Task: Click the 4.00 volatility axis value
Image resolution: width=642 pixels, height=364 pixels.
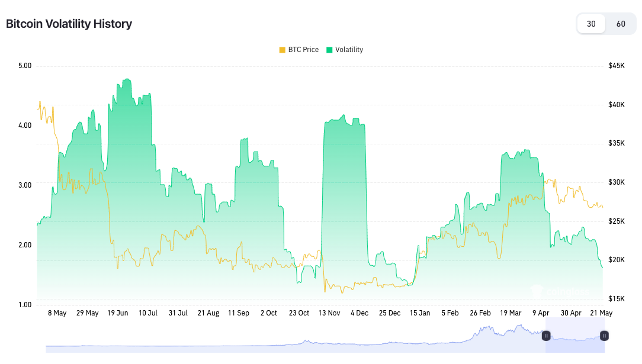Action: coord(24,125)
